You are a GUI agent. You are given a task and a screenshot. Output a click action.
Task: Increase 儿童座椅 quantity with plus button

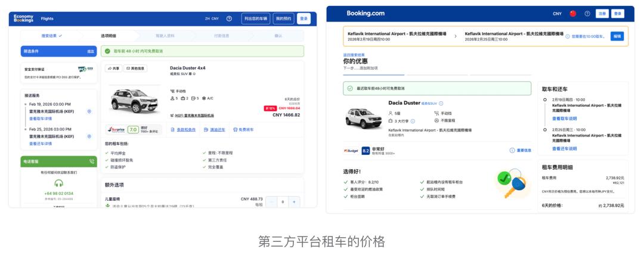coord(294,202)
